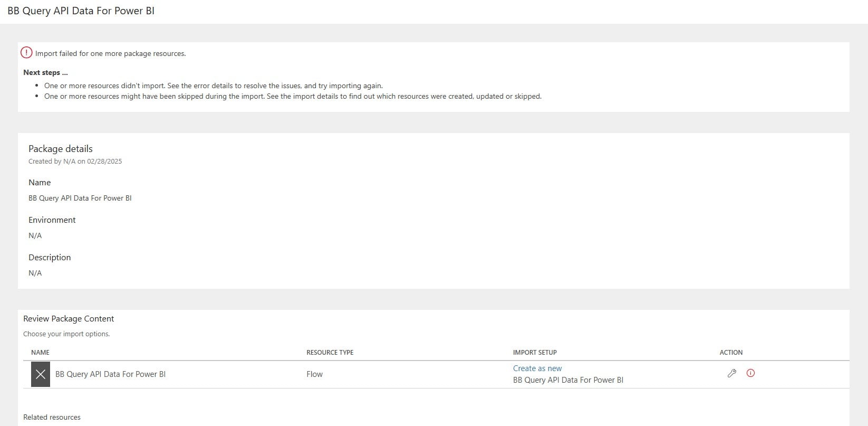868x426 pixels.
Task: Click the red import failed warning icon
Action: pyautogui.click(x=26, y=53)
